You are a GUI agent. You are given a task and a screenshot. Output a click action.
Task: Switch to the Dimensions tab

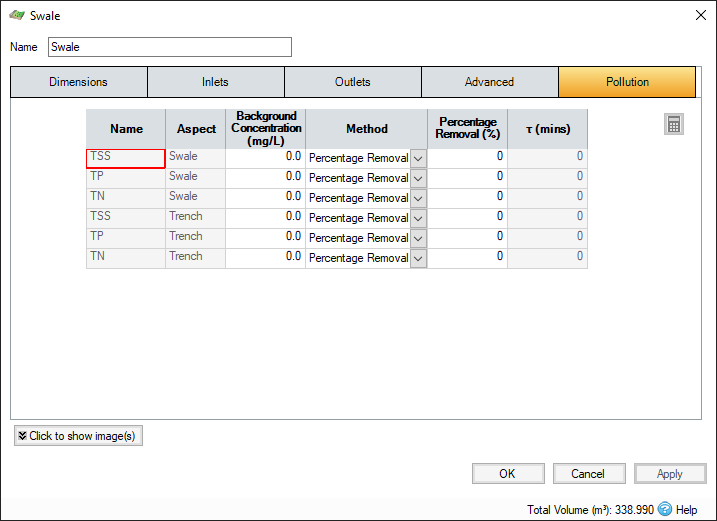click(79, 82)
